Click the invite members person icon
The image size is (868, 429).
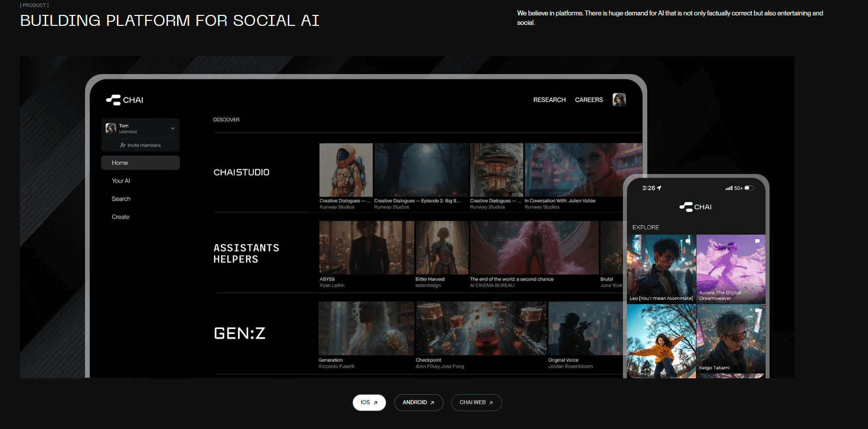123,146
